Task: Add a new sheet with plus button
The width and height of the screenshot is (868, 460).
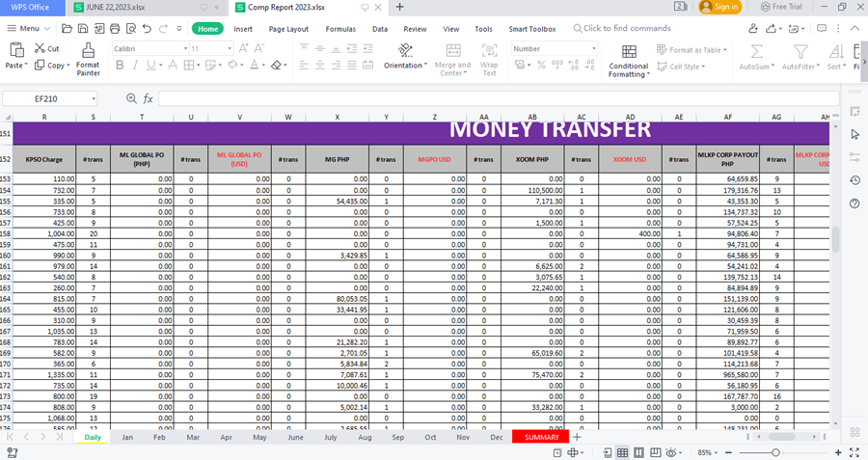Action: tap(577, 437)
